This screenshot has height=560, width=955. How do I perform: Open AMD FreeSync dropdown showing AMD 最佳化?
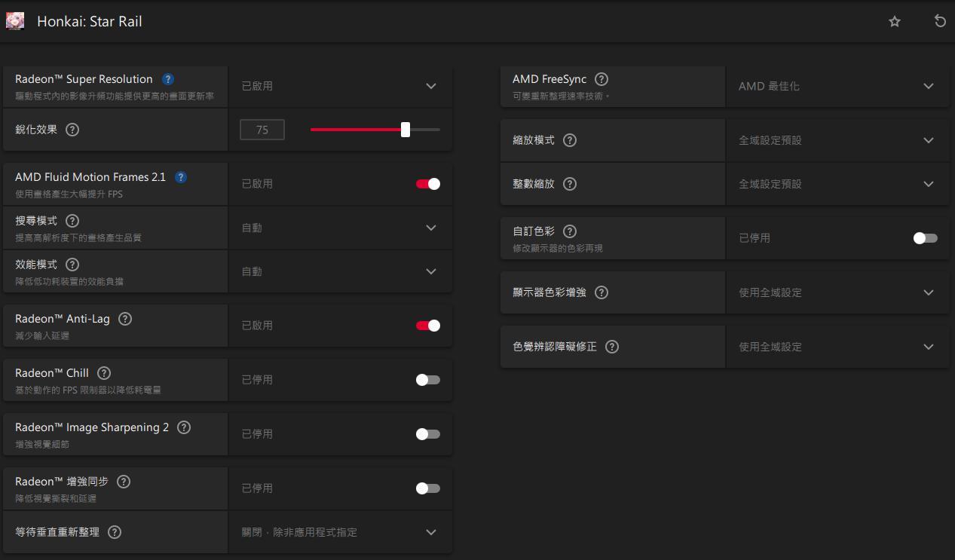coord(837,86)
